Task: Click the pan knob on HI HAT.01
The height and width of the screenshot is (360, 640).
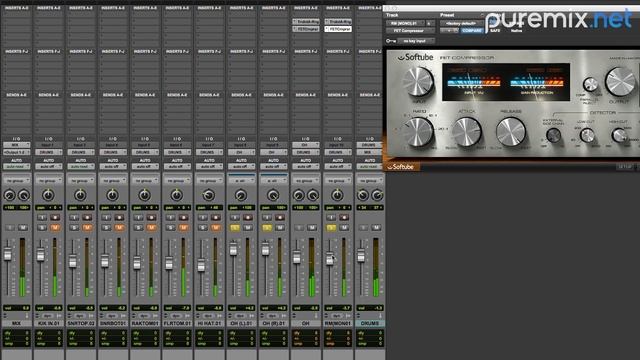Action: [209, 195]
